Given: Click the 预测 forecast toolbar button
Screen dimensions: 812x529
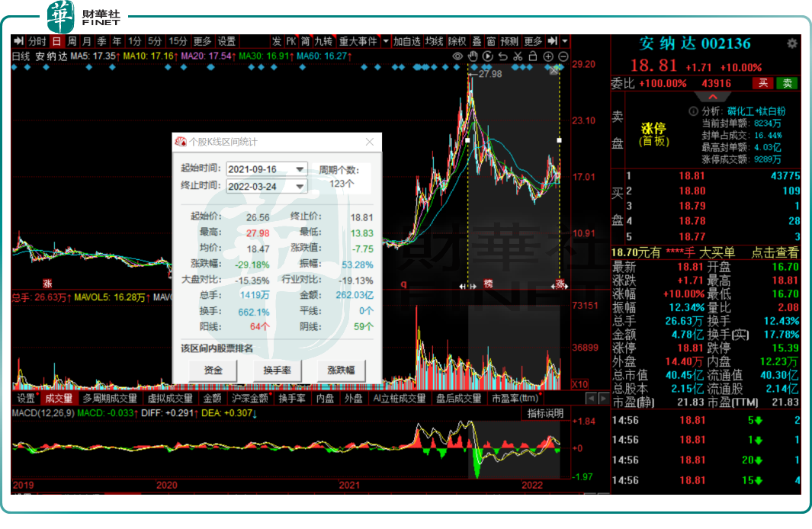Looking at the screenshot, I should (x=509, y=41).
